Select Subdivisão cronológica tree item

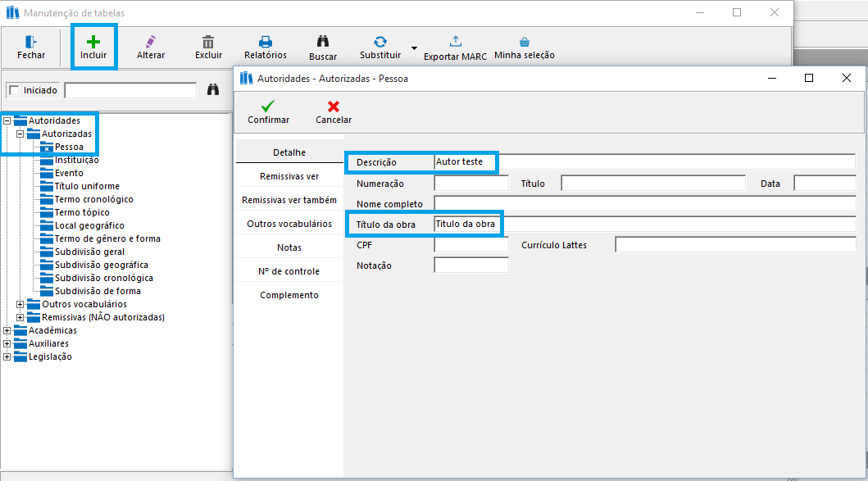(104, 278)
